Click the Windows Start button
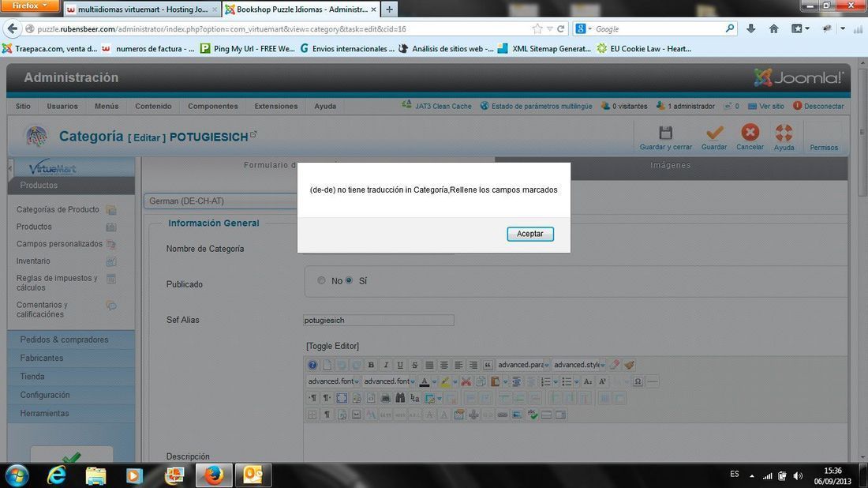Viewport: 868px width, 488px height. [x=17, y=475]
